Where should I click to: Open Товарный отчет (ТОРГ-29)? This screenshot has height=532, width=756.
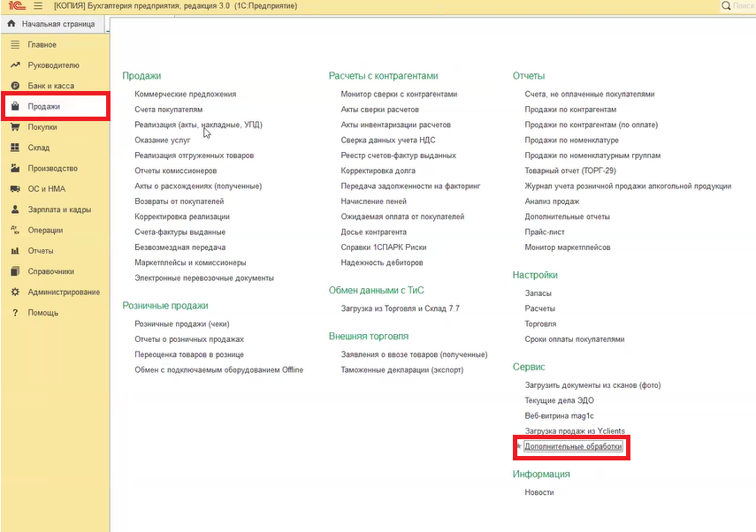pos(570,171)
